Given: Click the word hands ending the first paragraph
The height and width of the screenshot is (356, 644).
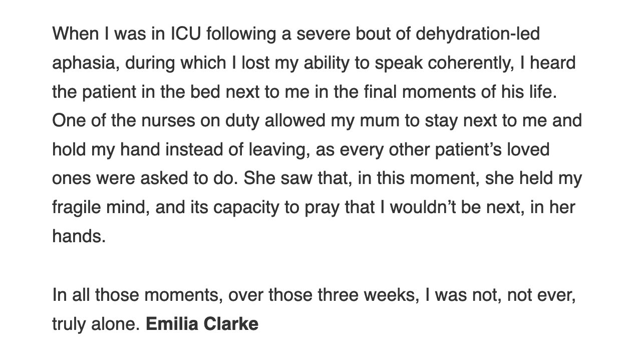Looking at the screenshot, I should (79, 237).
